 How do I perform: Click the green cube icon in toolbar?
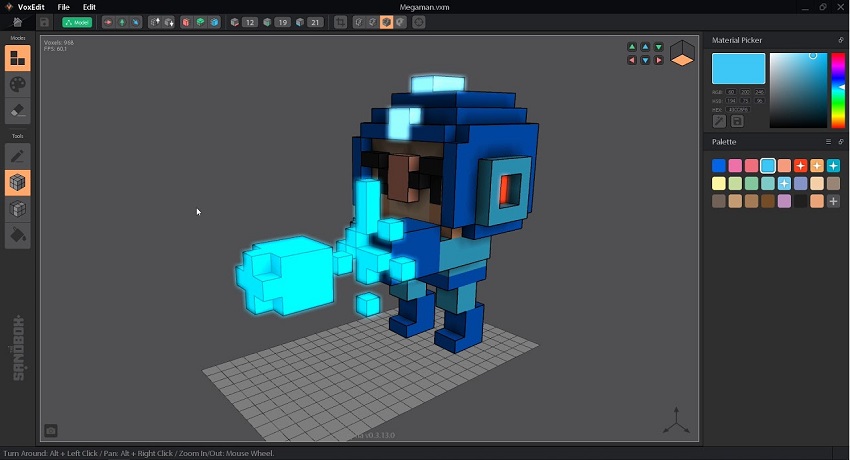[x=201, y=22]
